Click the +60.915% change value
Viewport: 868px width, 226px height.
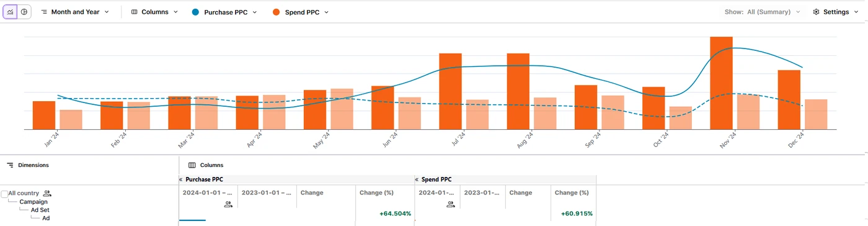point(577,214)
